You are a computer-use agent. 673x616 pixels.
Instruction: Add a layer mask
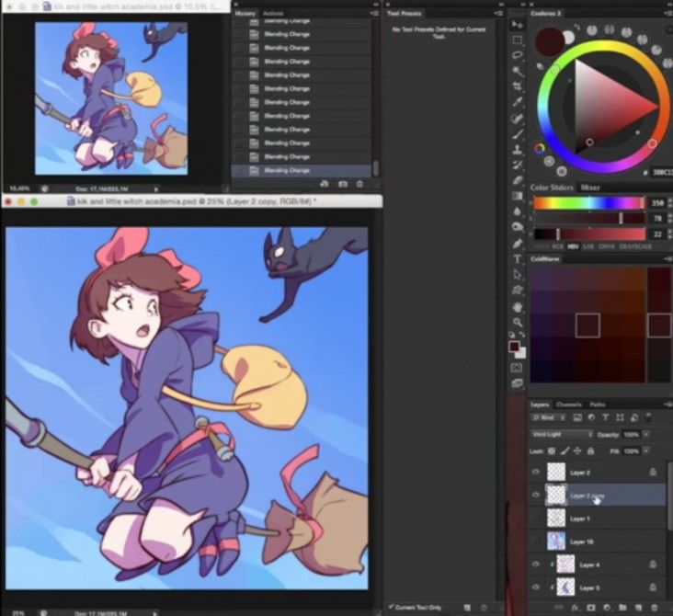[591, 608]
